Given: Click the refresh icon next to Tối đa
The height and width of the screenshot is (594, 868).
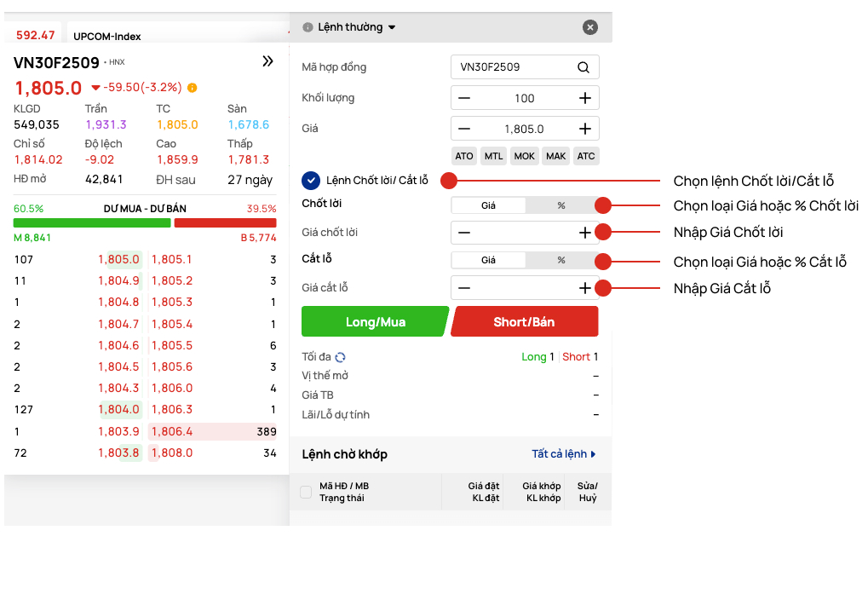Looking at the screenshot, I should [x=341, y=357].
